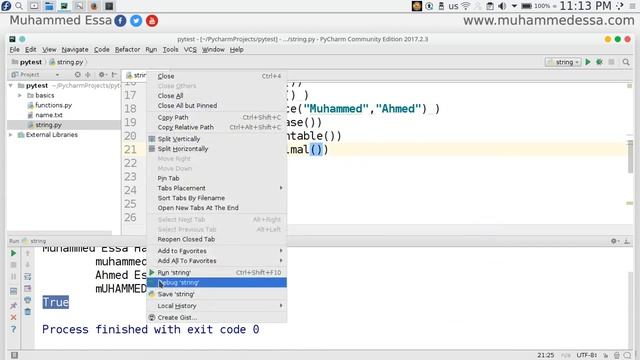Click the pytest breadcrumb in navigation bar

coord(27,62)
